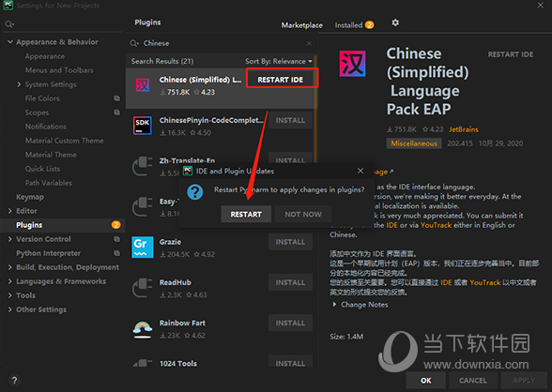
Task: Click the File Colors project-level icon
Action: coord(116,98)
